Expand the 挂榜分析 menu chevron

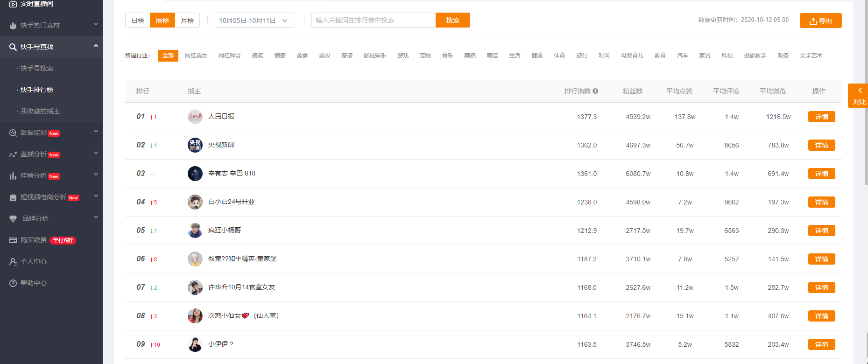point(96,175)
